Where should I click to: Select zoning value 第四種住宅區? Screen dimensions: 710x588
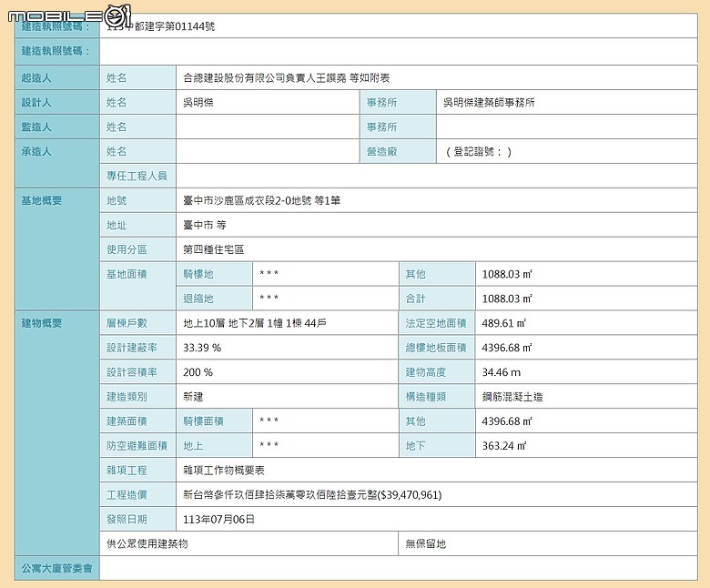tap(213, 249)
